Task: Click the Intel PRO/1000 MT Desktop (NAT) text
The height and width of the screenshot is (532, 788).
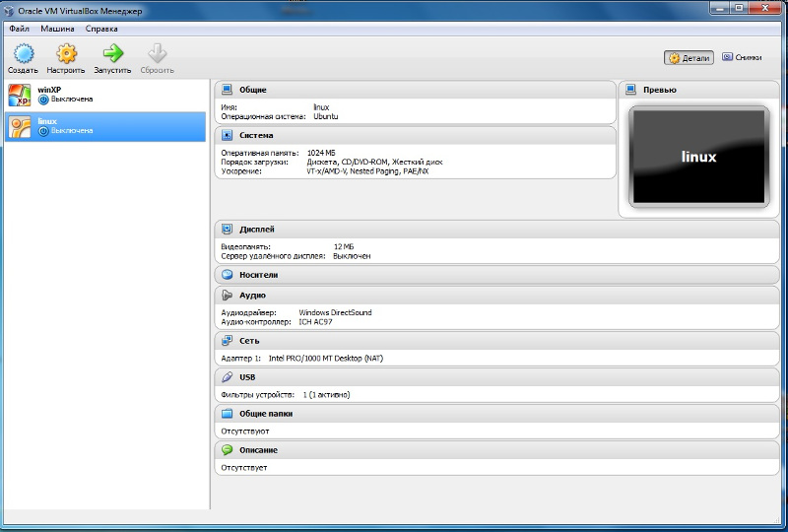Action: point(326,358)
